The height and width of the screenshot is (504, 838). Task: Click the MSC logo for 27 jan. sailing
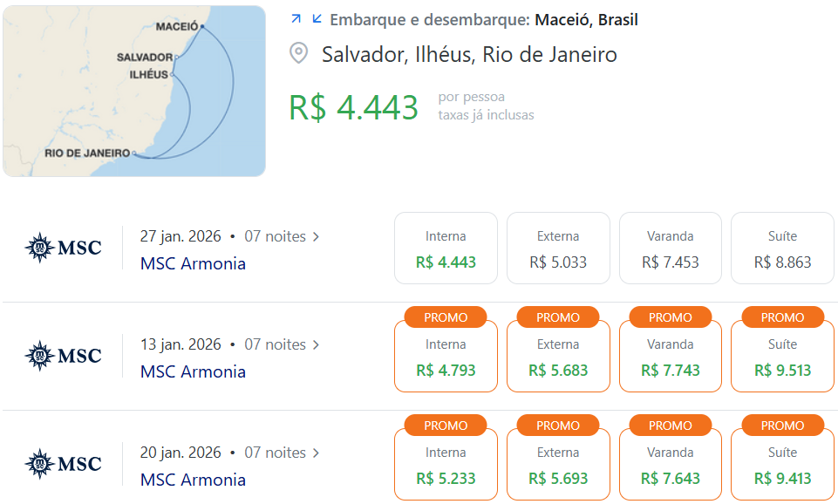(x=63, y=248)
